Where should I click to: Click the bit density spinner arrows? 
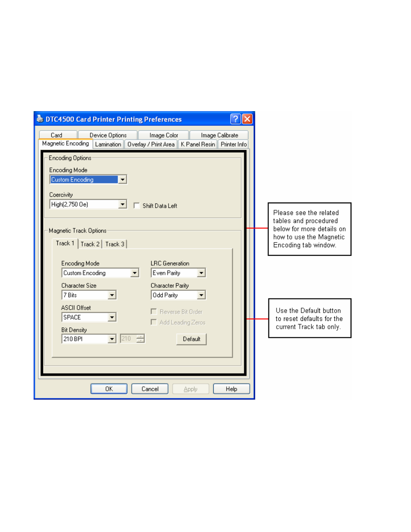pos(140,339)
